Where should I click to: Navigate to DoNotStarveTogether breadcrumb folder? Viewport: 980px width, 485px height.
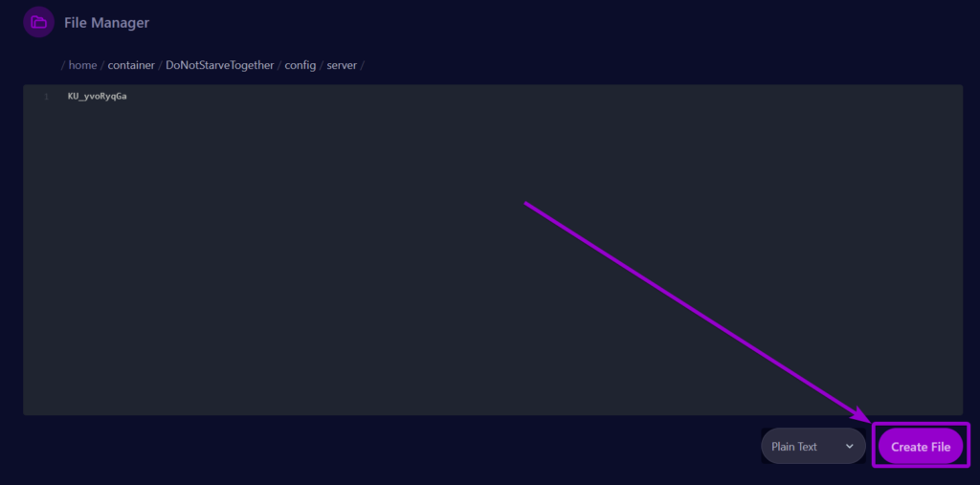click(x=219, y=65)
